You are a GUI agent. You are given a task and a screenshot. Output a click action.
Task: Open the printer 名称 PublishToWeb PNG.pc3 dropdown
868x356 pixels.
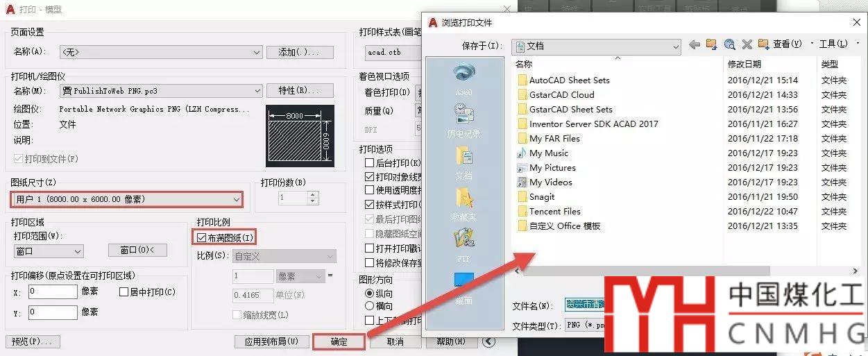click(160, 91)
